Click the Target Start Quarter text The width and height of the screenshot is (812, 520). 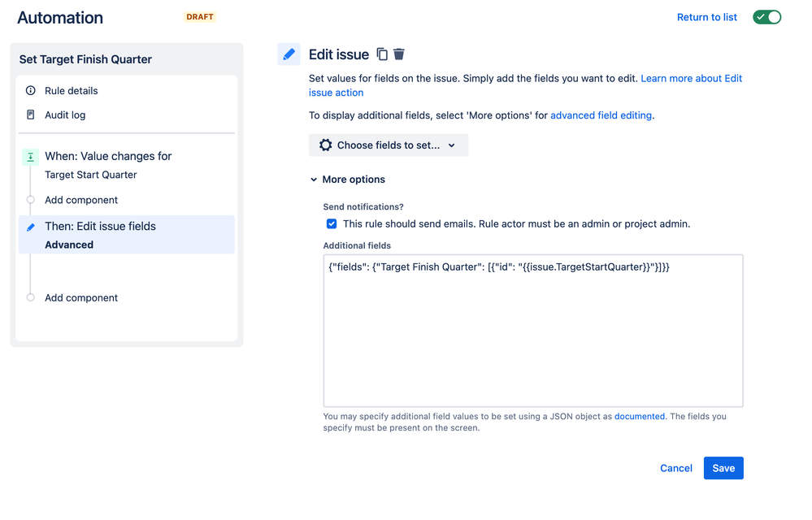click(90, 175)
